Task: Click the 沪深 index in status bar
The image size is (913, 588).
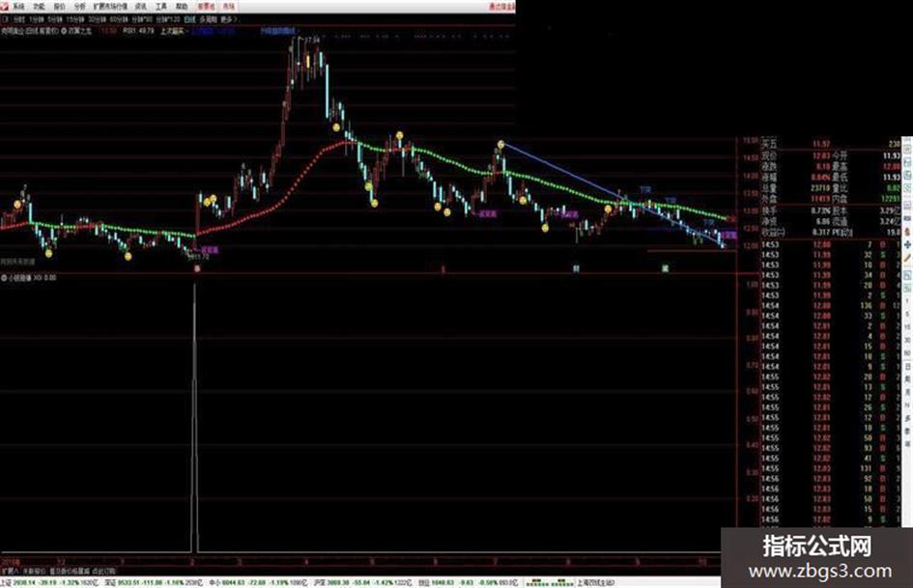Action: click(x=361, y=582)
